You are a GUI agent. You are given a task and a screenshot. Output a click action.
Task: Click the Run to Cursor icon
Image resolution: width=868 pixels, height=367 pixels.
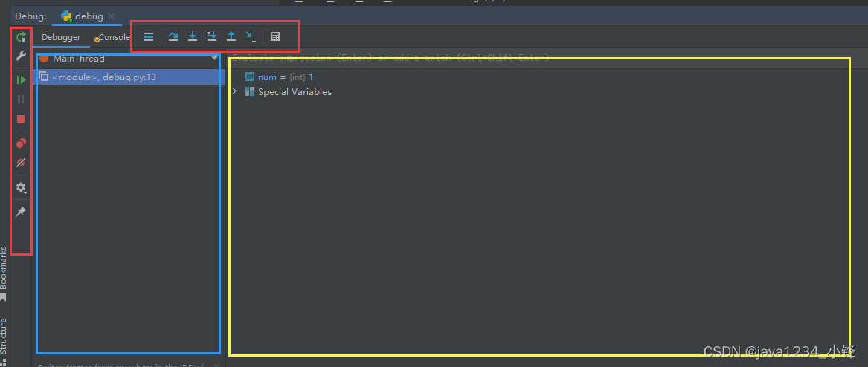[x=251, y=37]
